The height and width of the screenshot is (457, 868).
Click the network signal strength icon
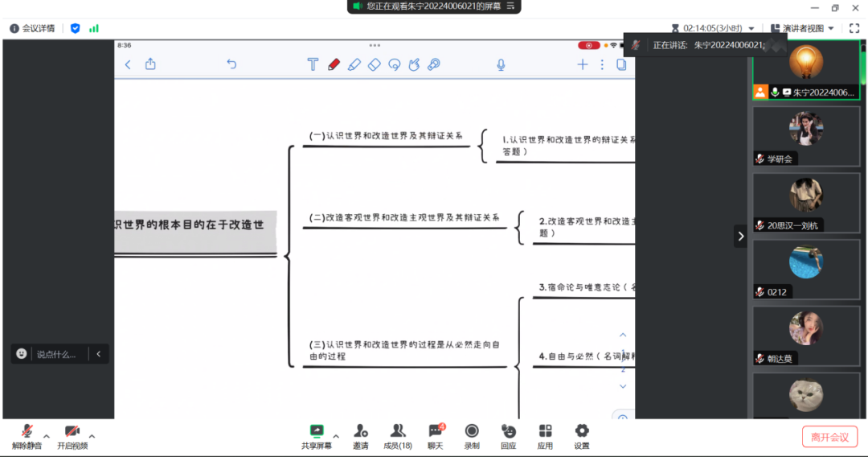pos(94,28)
